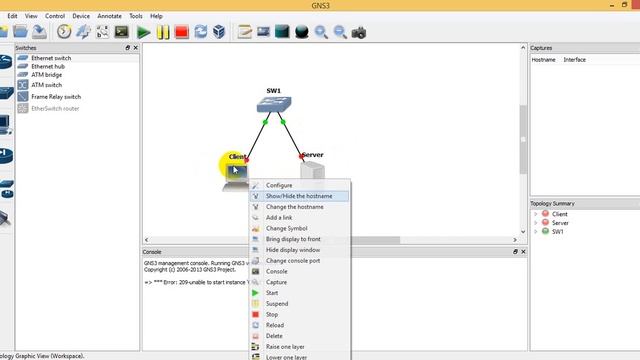The width and height of the screenshot is (640, 360).
Task: Open the Help menu
Action: [156, 16]
